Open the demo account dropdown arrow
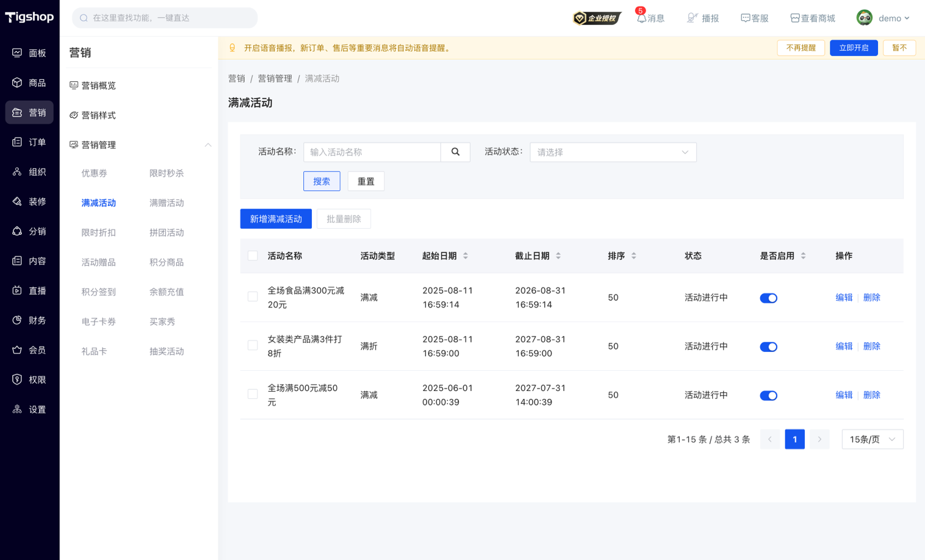This screenshot has height=560, width=925. (x=907, y=18)
